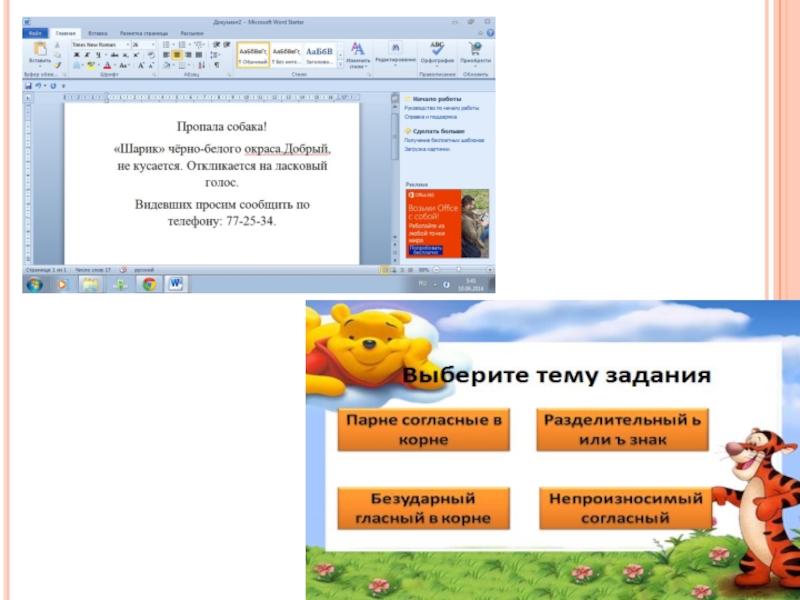
Task: Click the Shading paint bucket icon
Action: [x=167, y=65]
